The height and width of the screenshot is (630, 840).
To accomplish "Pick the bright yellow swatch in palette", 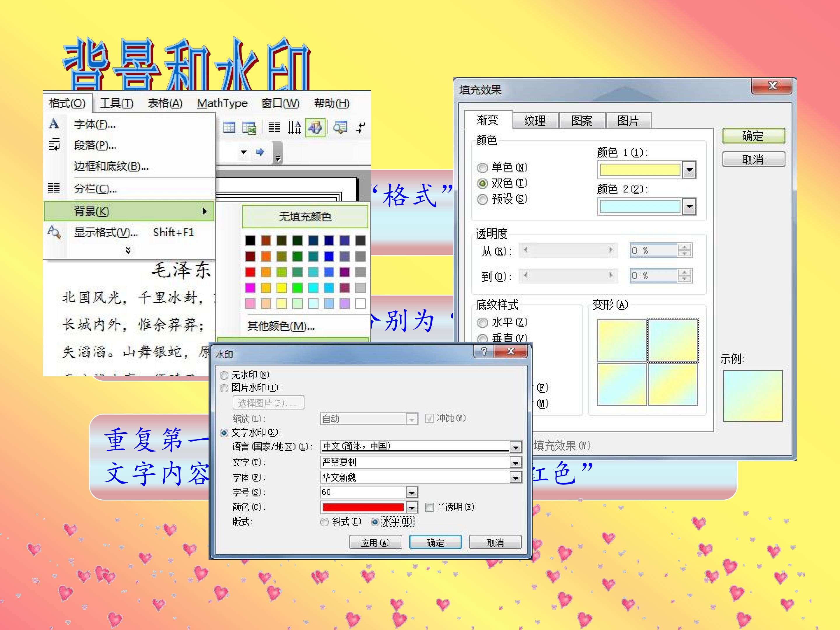I will click(282, 288).
